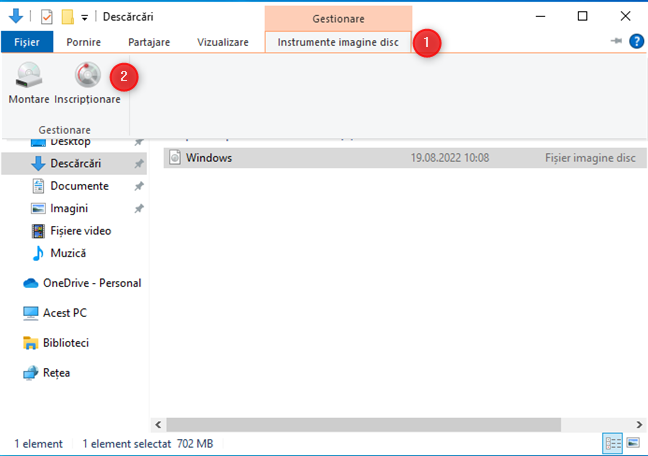Select Acest PC in the sidebar
Viewport: 648px width, 456px height.
(65, 313)
